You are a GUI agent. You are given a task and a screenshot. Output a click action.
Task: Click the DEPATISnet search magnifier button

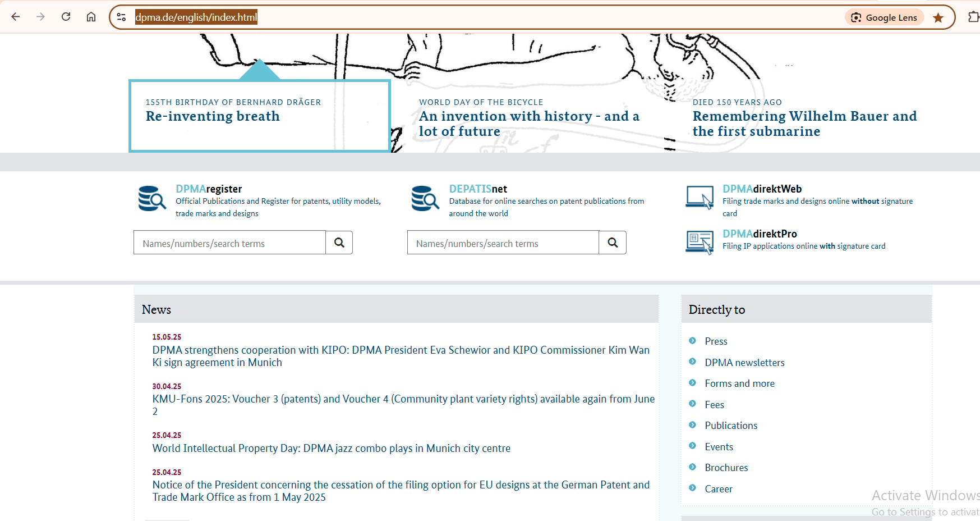coord(613,243)
